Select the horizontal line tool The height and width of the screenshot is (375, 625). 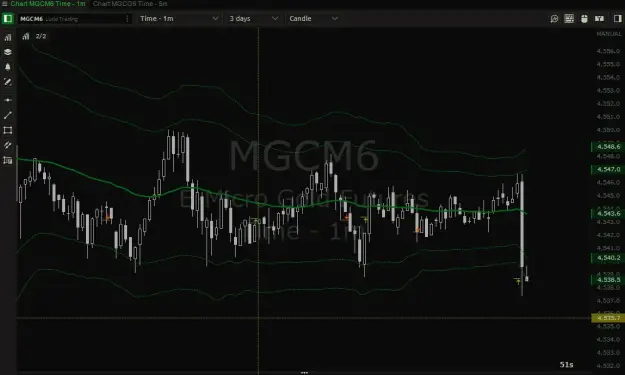[8, 100]
